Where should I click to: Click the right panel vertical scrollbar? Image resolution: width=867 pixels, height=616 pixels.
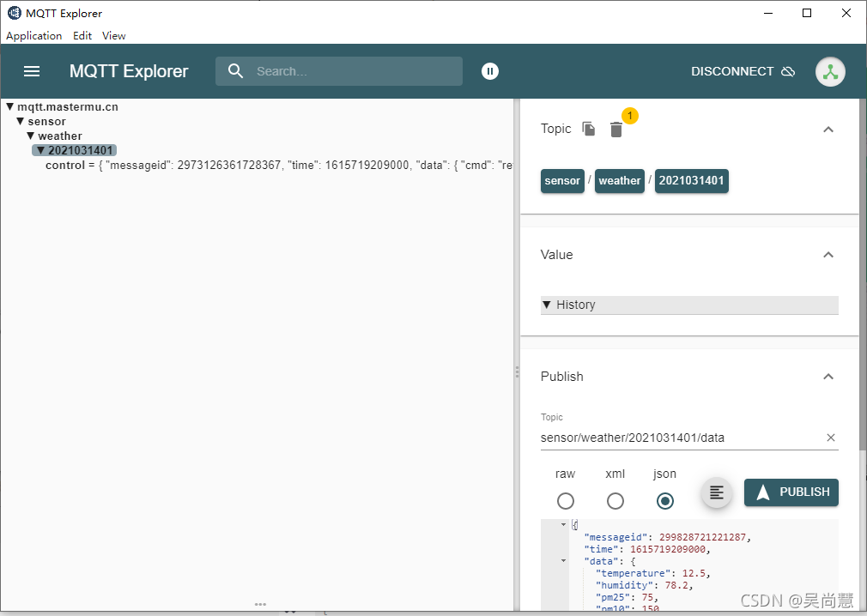[x=863, y=276]
